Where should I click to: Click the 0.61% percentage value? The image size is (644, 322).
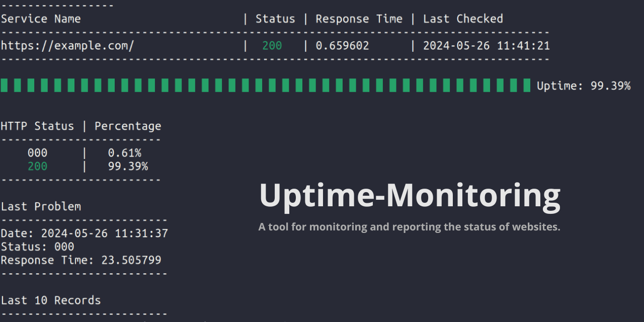click(125, 153)
